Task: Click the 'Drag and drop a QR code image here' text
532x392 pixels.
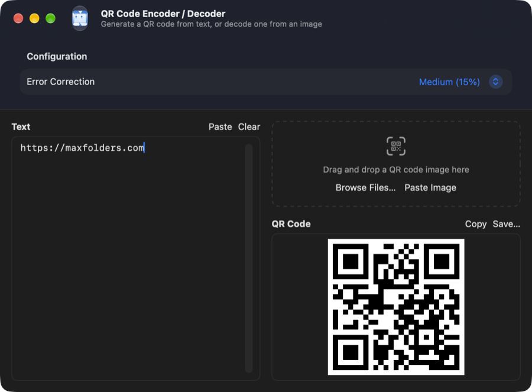Action: click(x=396, y=170)
